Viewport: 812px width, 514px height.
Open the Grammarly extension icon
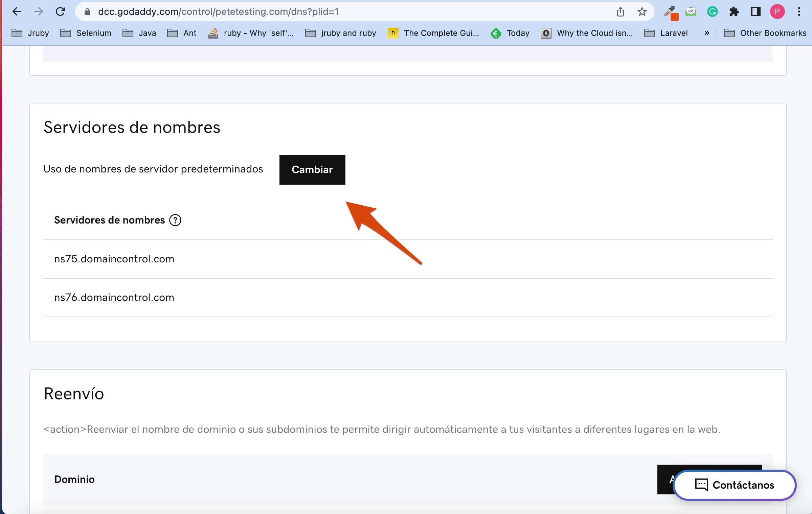[712, 12]
